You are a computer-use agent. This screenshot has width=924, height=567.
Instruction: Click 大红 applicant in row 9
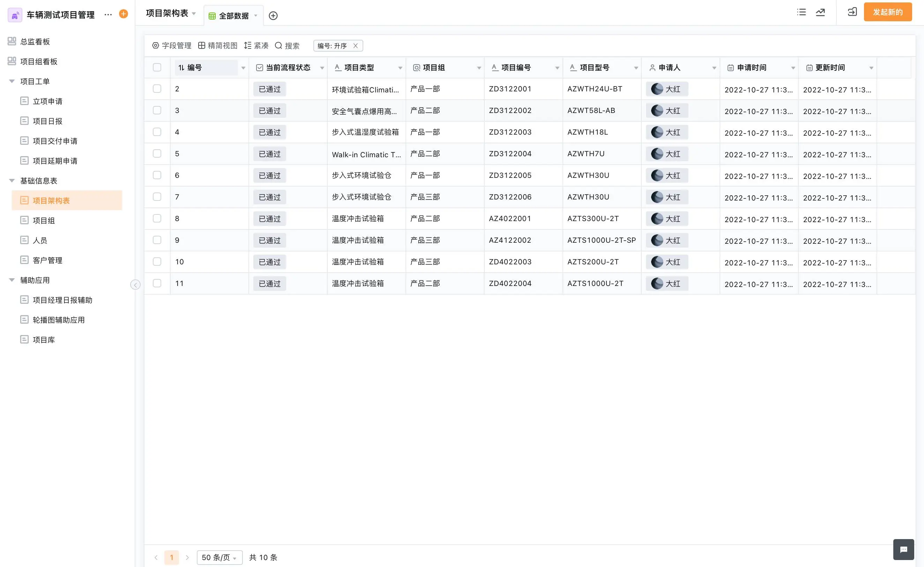666,240
